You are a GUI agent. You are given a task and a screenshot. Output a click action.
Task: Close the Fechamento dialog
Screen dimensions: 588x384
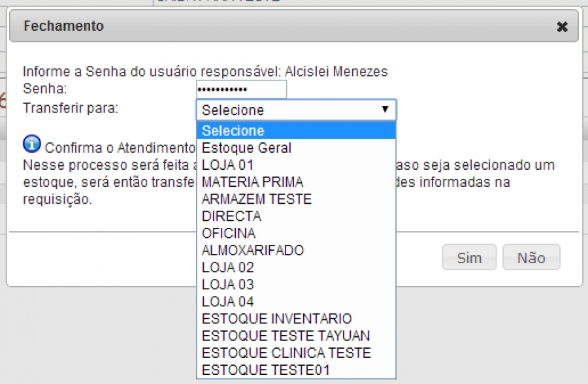562,27
